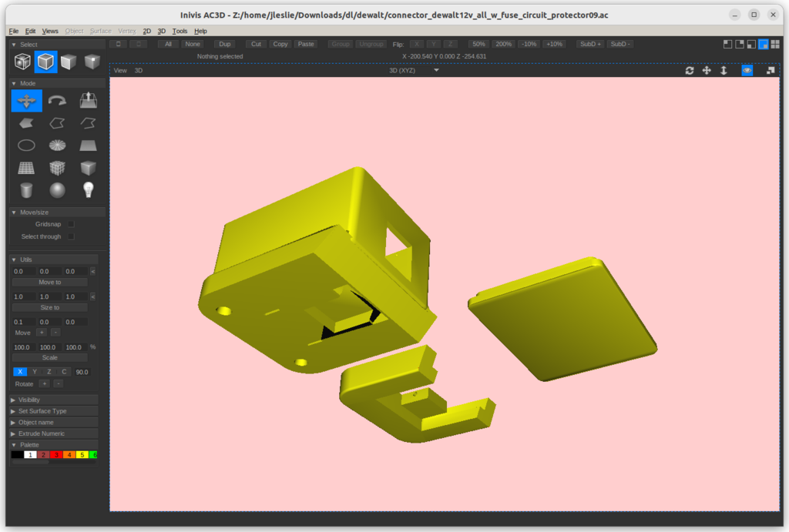Activate the Rotate mode tool

click(57, 101)
